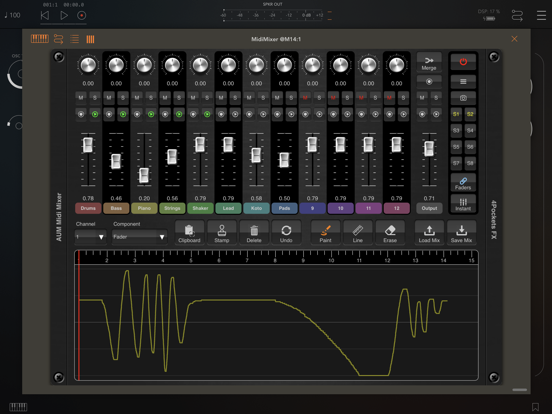Click the rewind-to-start transport button

[x=45, y=15]
